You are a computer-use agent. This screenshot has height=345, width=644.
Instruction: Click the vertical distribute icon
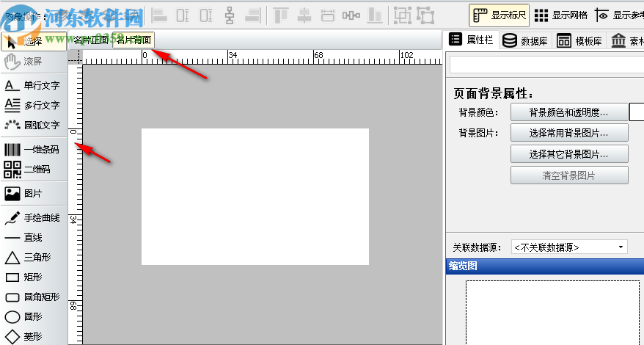230,15
